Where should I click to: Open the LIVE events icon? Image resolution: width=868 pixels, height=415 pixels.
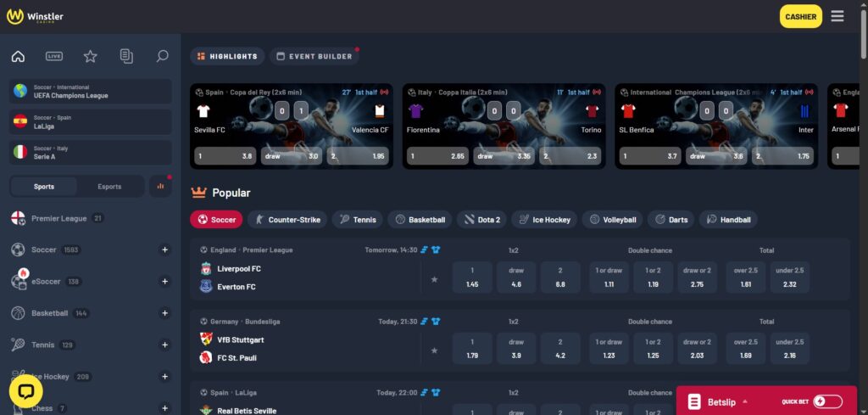coord(54,57)
